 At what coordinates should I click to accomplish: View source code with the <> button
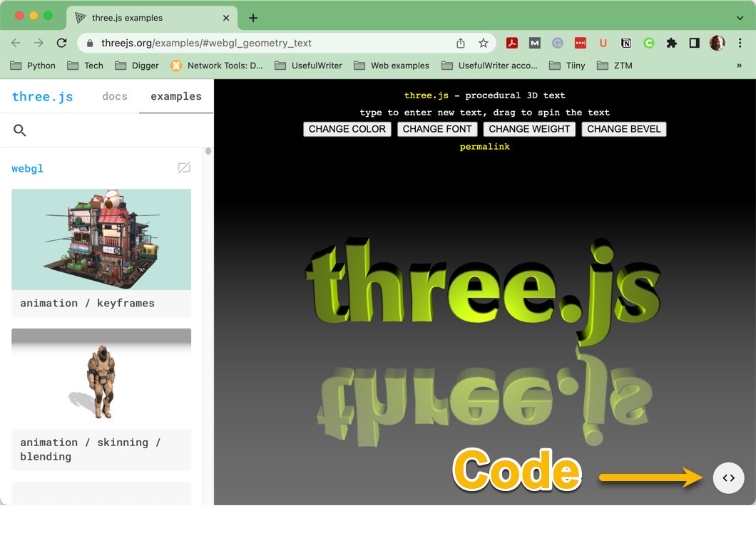[728, 478]
